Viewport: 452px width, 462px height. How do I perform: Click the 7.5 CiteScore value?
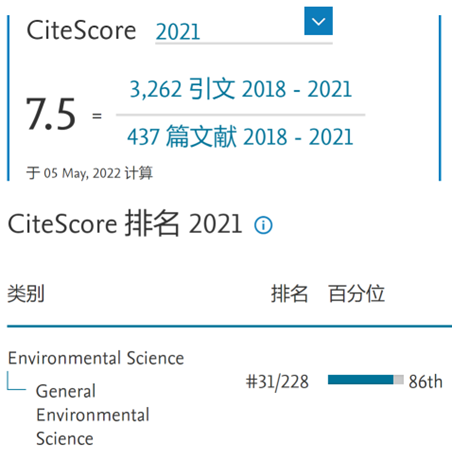pyautogui.click(x=51, y=114)
